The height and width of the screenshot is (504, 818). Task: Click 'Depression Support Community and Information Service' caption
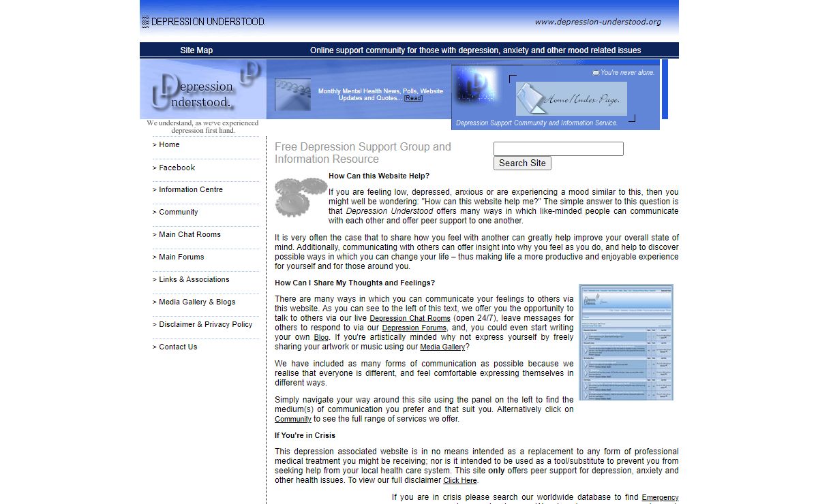(x=536, y=123)
